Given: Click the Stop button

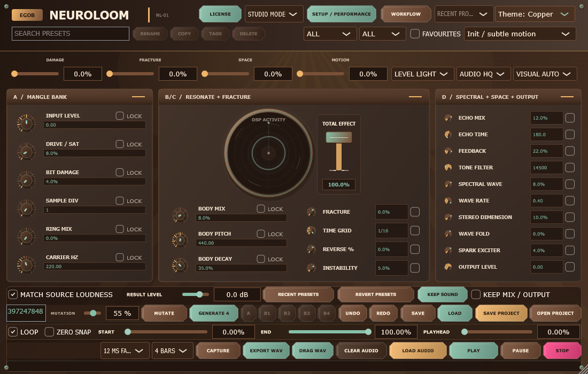Looking at the screenshot, I should point(562,351).
